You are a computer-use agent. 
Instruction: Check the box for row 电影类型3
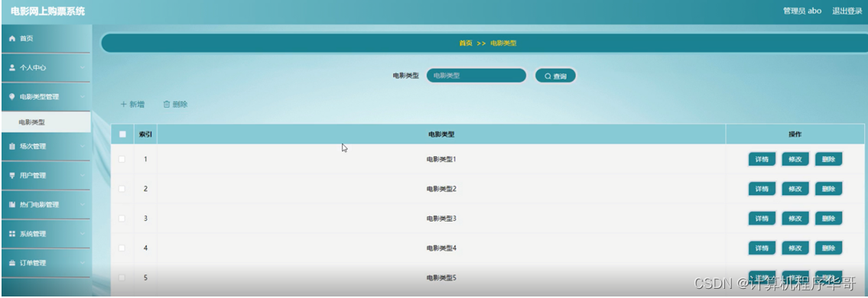pos(122,219)
